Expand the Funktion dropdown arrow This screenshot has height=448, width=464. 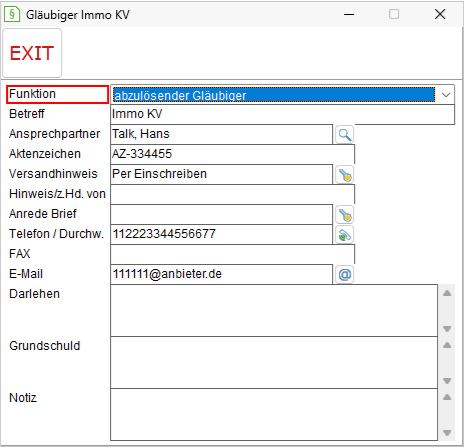446,95
